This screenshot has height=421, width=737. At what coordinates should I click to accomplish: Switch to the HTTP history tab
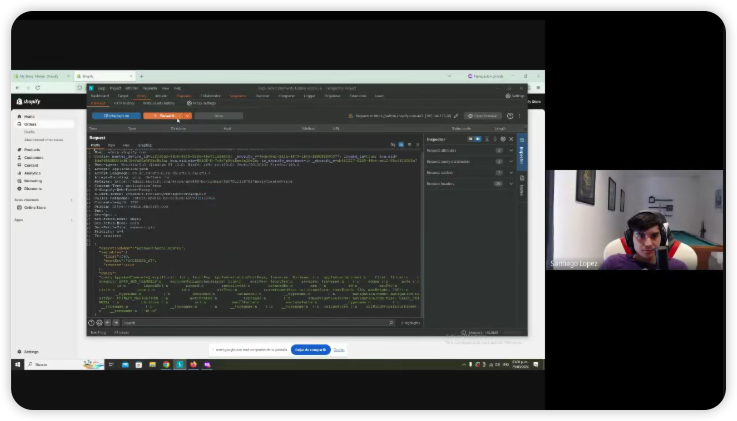tap(124, 103)
